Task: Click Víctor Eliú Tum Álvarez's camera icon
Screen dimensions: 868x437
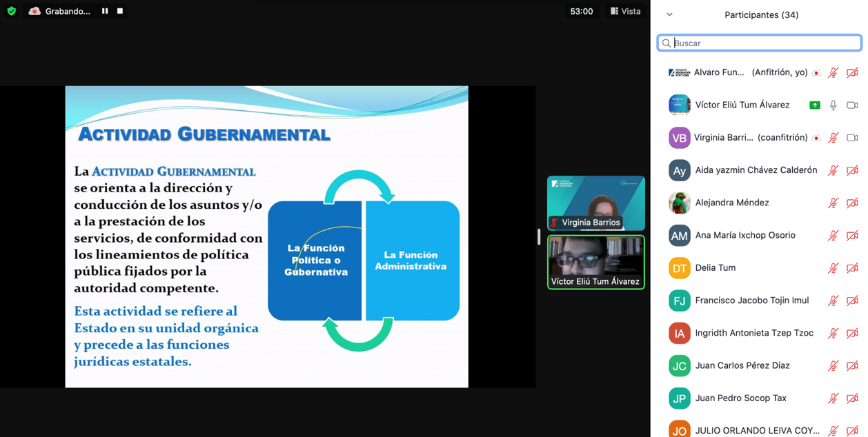Action: click(852, 105)
